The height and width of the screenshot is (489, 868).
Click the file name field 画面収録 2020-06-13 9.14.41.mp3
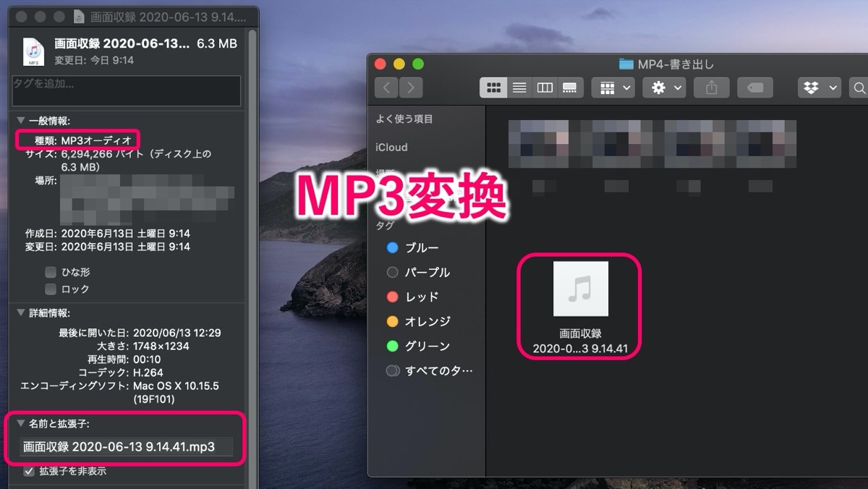(127, 446)
